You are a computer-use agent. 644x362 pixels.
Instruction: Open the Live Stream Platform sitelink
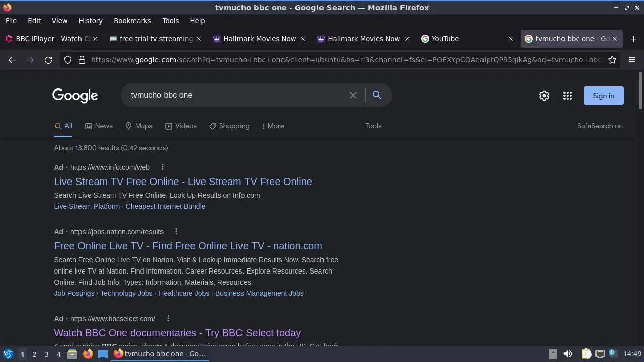click(x=87, y=206)
